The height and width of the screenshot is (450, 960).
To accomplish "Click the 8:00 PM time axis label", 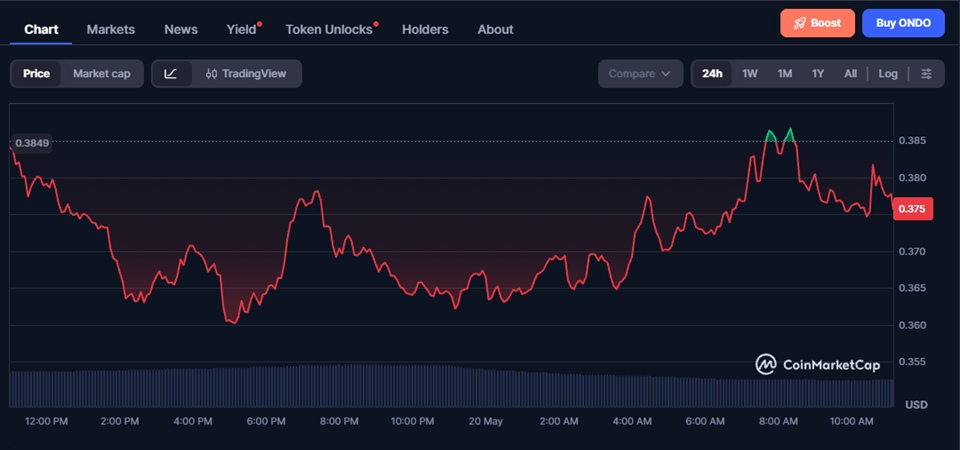I will click(339, 421).
